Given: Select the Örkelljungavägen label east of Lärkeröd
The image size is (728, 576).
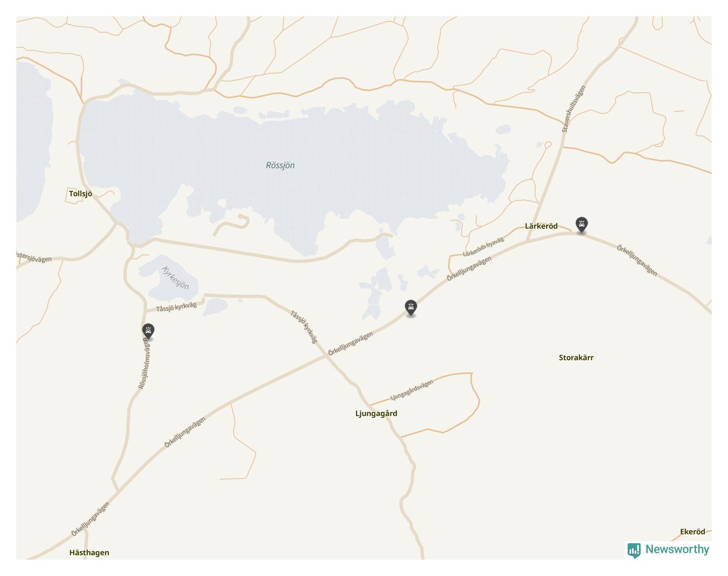Looking at the screenshot, I should [637, 260].
